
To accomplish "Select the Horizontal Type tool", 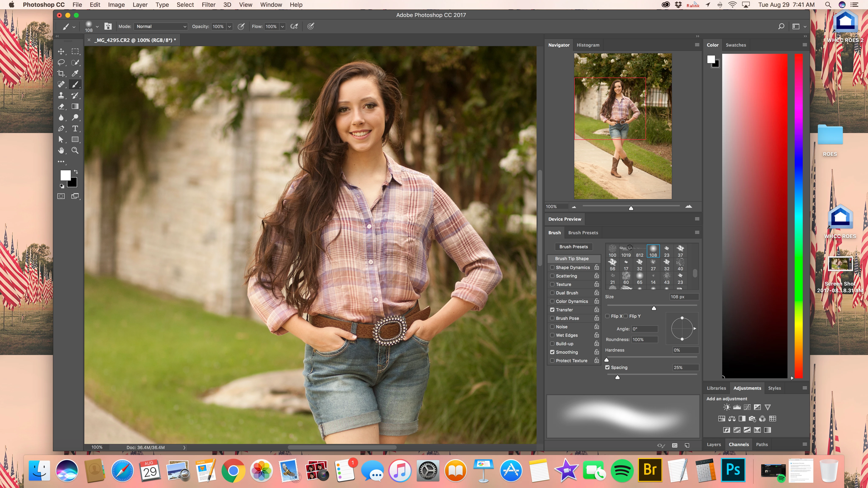I will coord(75,128).
